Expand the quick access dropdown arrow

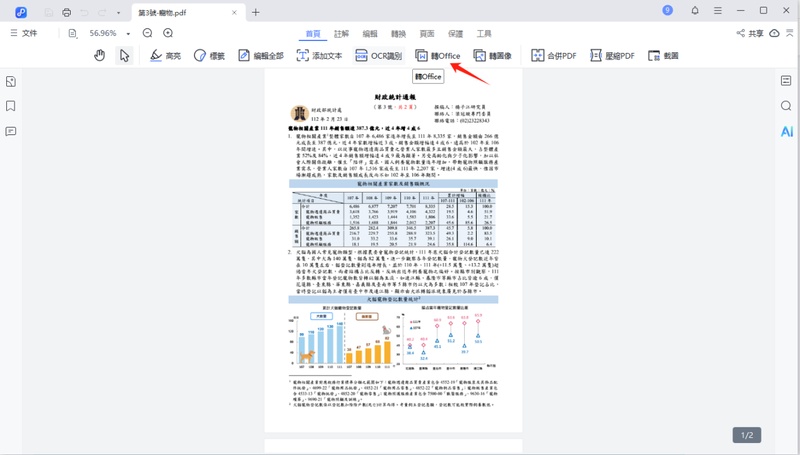(118, 13)
